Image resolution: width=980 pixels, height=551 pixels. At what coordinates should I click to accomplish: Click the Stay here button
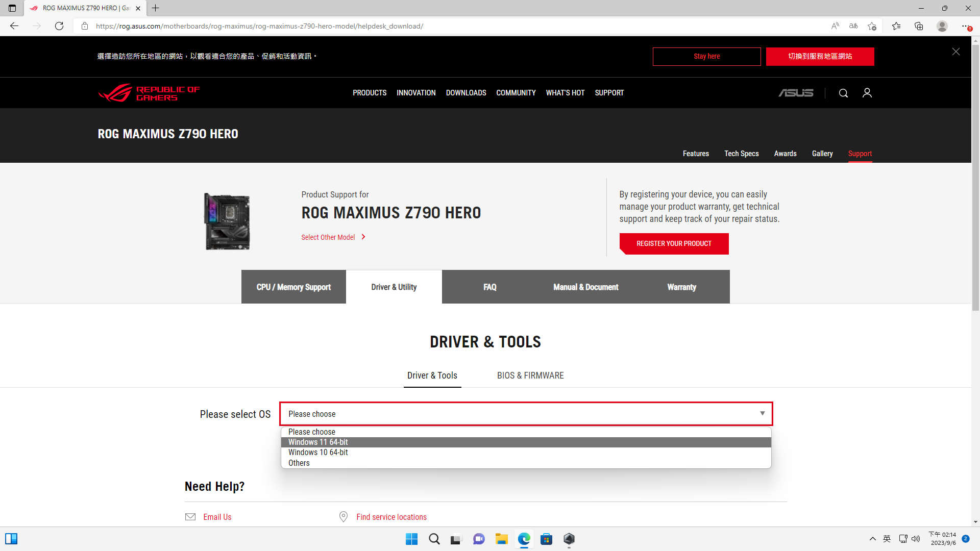tap(706, 56)
